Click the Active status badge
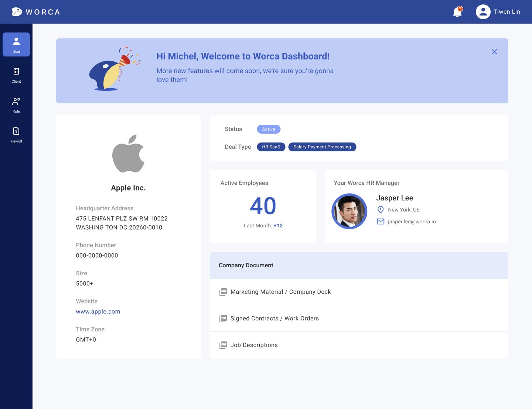This screenshot has height=409, width=532. pyautogui.click(x=269, y=129)
